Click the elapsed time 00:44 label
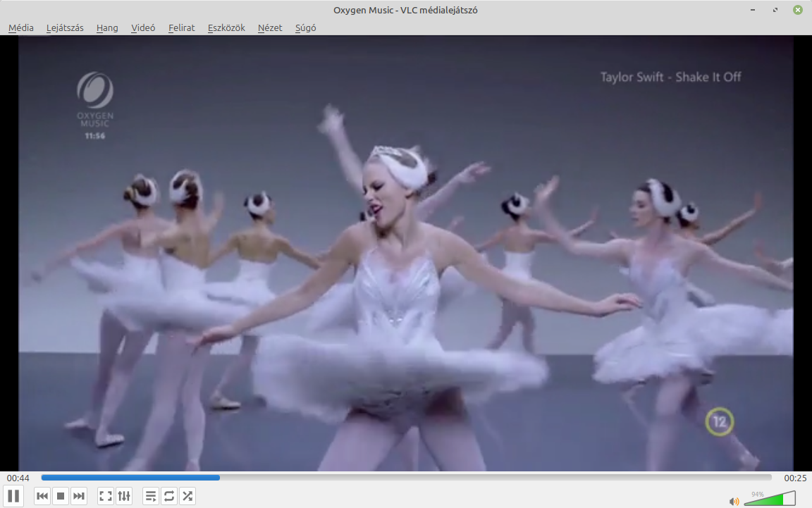This screenshot has width=812, height=508. point(18,478)
